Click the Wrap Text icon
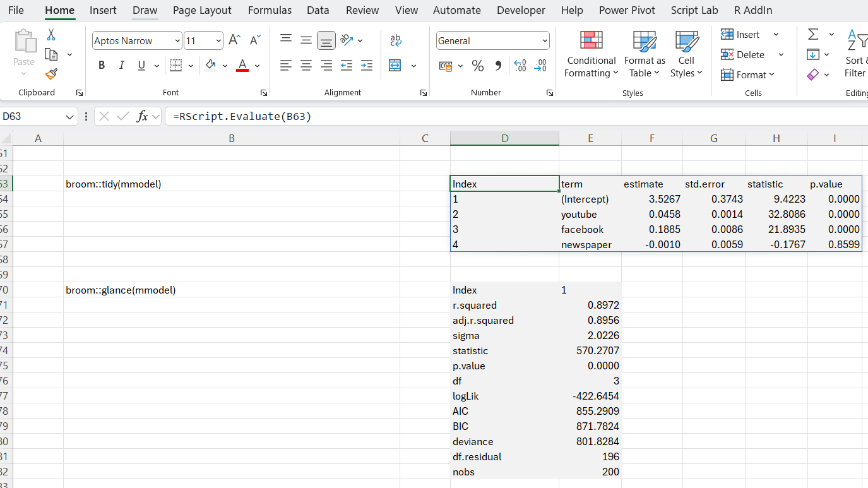Viewport: 868px width, 488px height. coord(396,40)
